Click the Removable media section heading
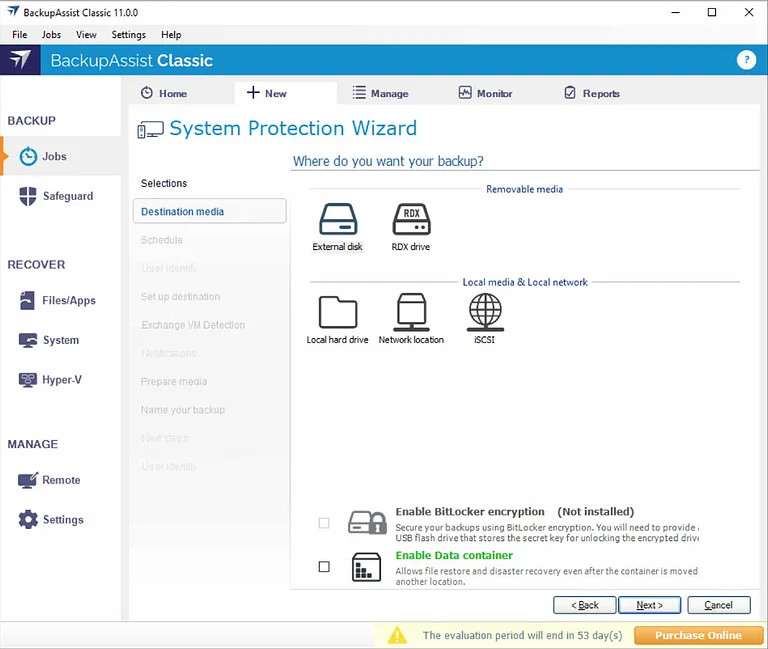Screen dimensions: 768x649 (525, 189)
